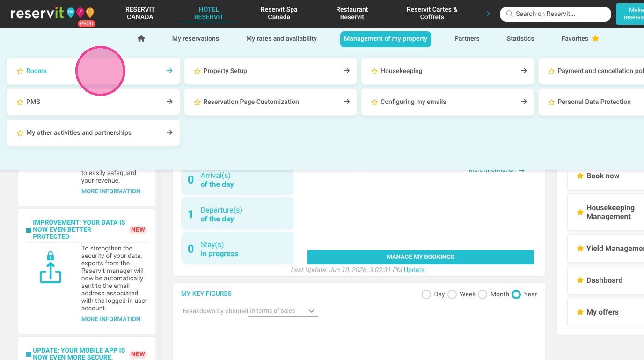Click the 'Breakdown by channel' label

click(215, 311)
